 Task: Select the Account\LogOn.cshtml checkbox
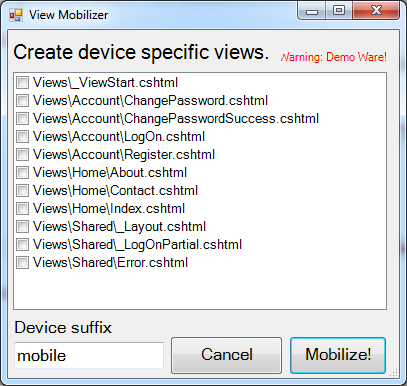(x=23, y=136)
